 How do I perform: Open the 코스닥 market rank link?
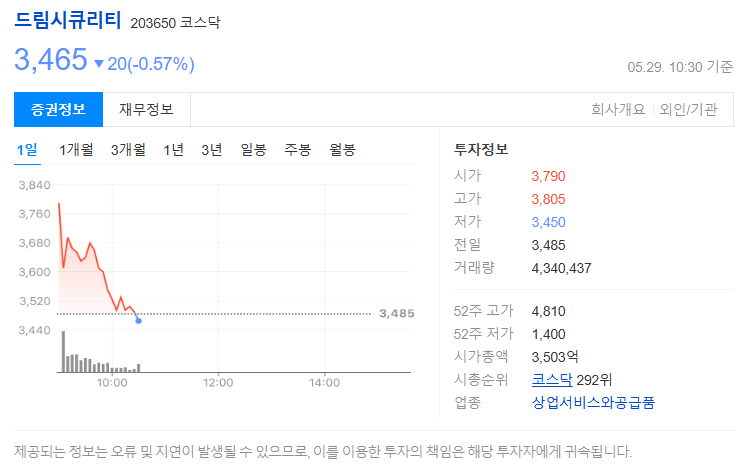(552, 380)
